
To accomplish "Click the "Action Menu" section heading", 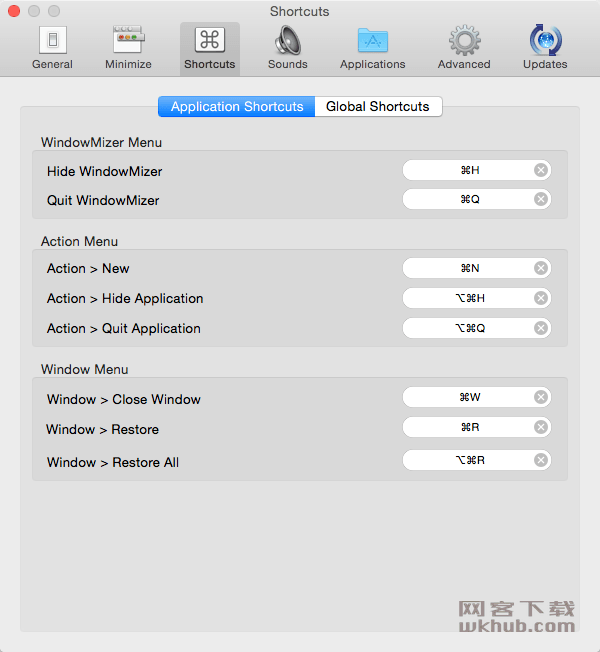I will 79,242.
